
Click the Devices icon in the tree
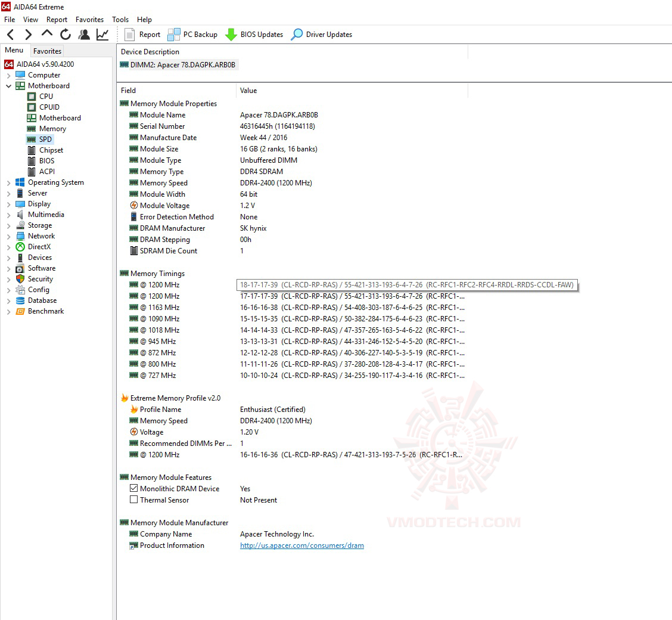coord(20,258)
